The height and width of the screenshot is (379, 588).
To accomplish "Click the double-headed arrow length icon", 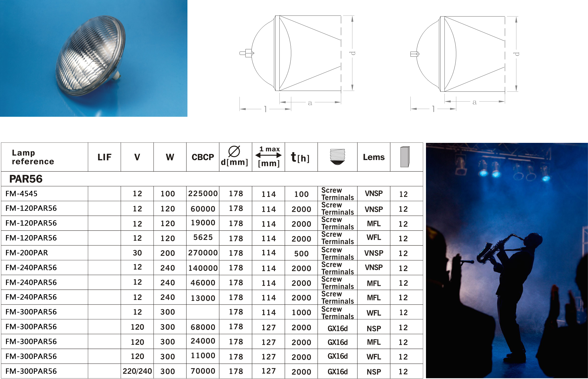I will click(x=268, y=156).
